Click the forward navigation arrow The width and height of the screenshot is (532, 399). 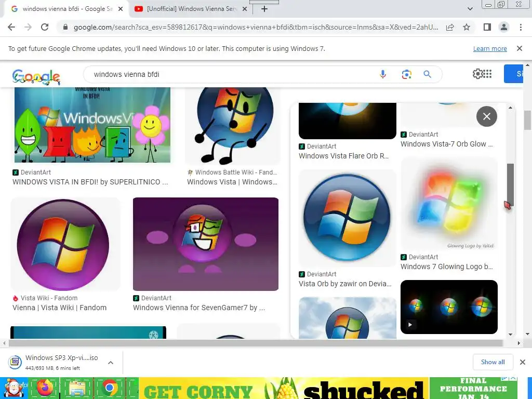(28, 27)
